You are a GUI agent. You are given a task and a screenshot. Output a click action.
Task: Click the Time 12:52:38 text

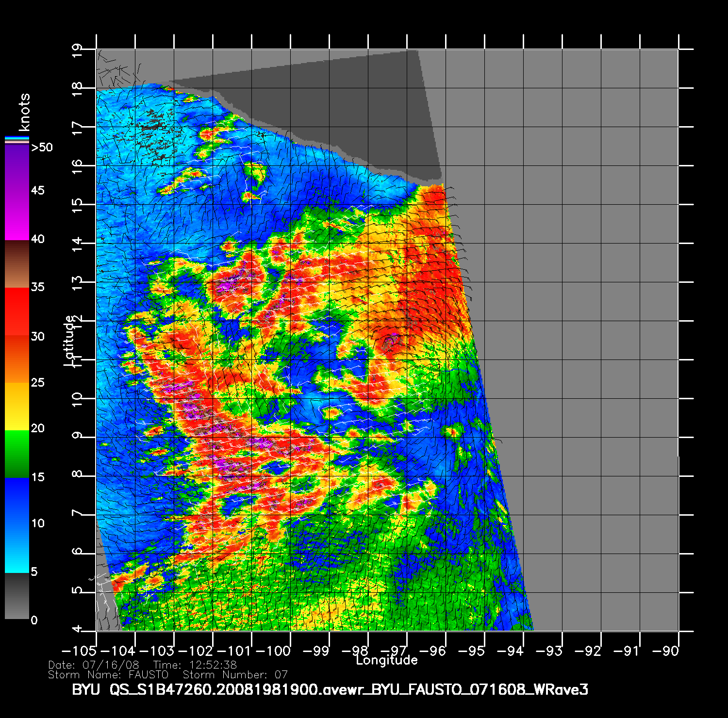tap(195, 665)
